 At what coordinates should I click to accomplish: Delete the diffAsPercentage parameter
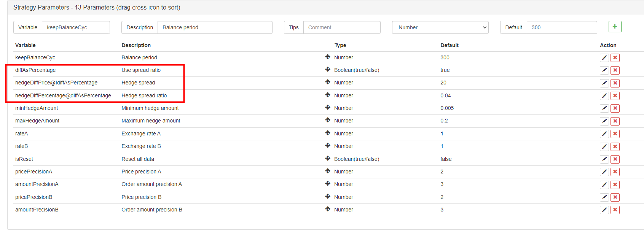[615, 70]
